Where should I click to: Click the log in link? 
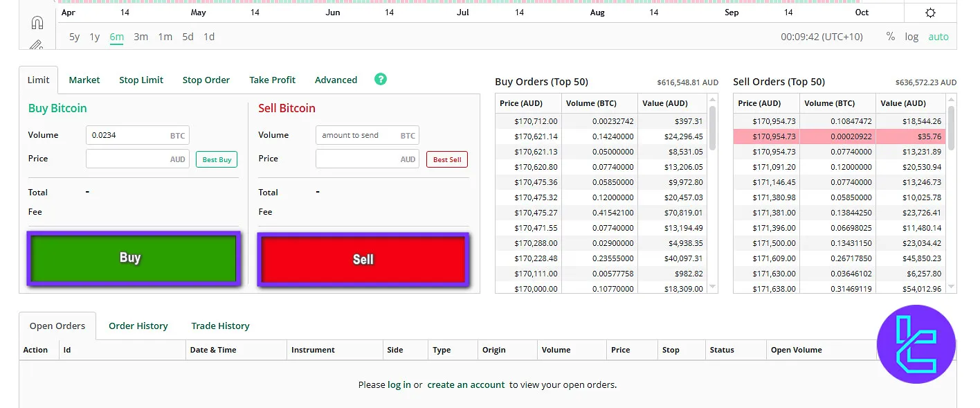coord(399,384)
